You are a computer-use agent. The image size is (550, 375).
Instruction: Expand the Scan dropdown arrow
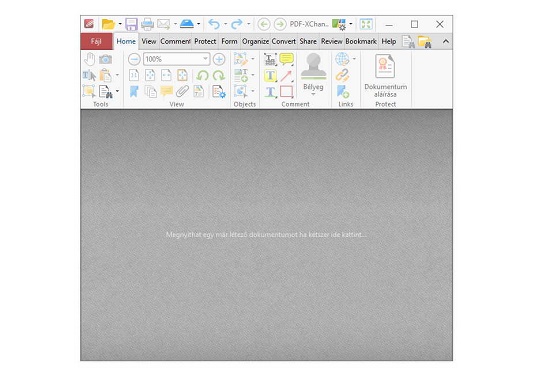[x=199, y=24]
